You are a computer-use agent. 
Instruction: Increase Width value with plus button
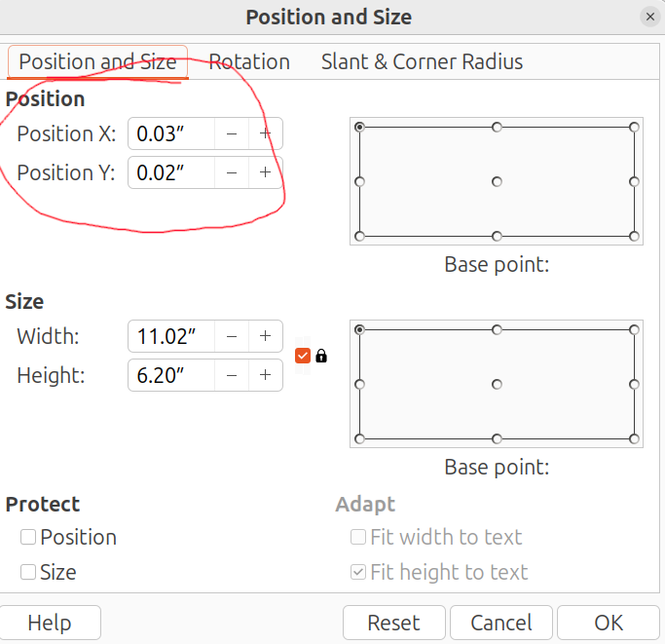[265, 336]
